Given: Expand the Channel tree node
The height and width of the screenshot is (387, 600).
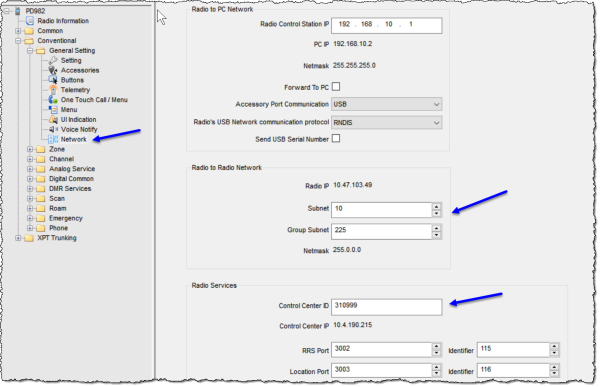Looking at the screenshot, I should 30,159.
